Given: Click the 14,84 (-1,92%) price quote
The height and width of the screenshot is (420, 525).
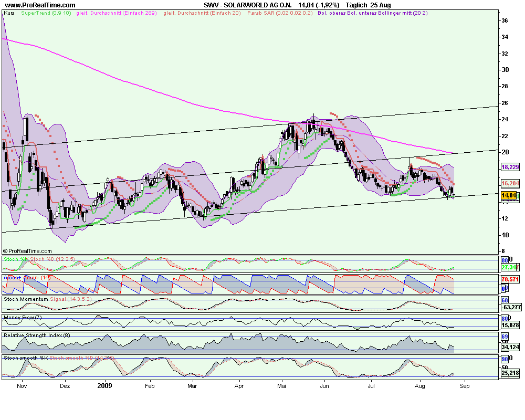Looking at the screenshot, I should [319, 5].
